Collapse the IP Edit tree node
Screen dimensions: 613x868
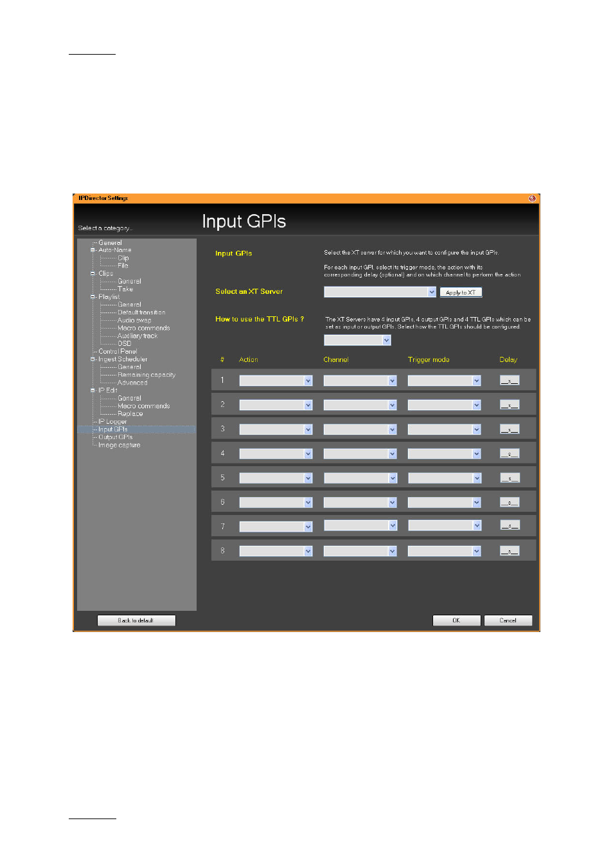pos(93,390)
